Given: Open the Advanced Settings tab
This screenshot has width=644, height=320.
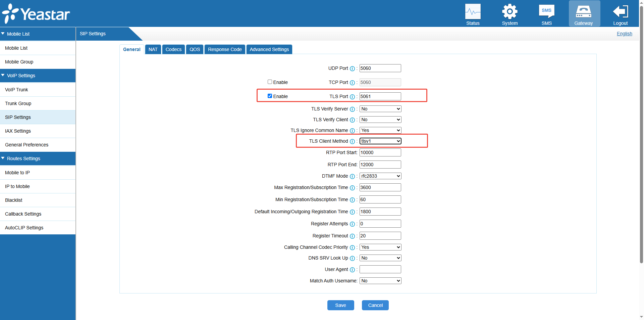Looking at the screenshot, I should [269, 49].
